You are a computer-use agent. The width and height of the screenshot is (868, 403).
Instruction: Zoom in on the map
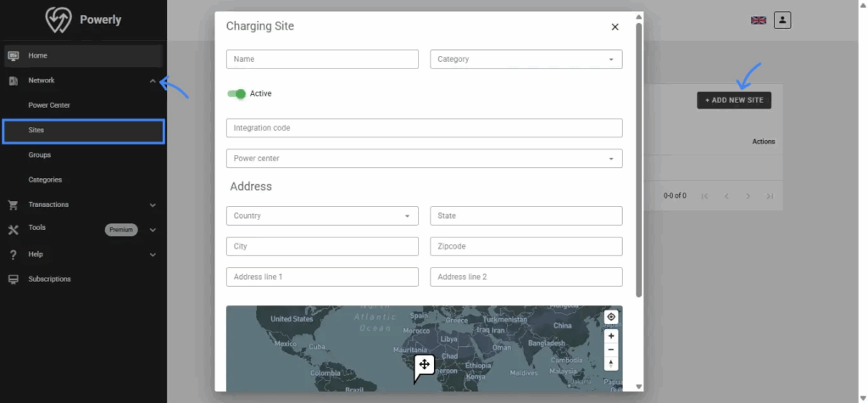tap(611, 336)
